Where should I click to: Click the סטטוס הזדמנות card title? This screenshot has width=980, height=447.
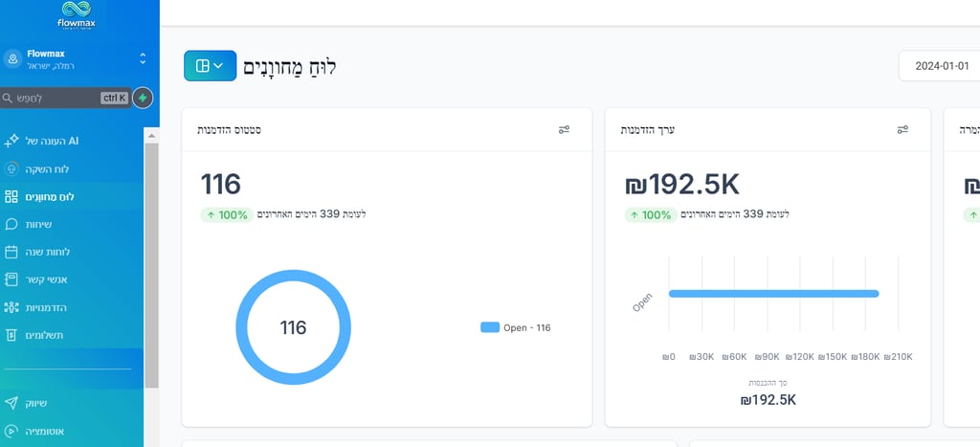pos(230,130)
